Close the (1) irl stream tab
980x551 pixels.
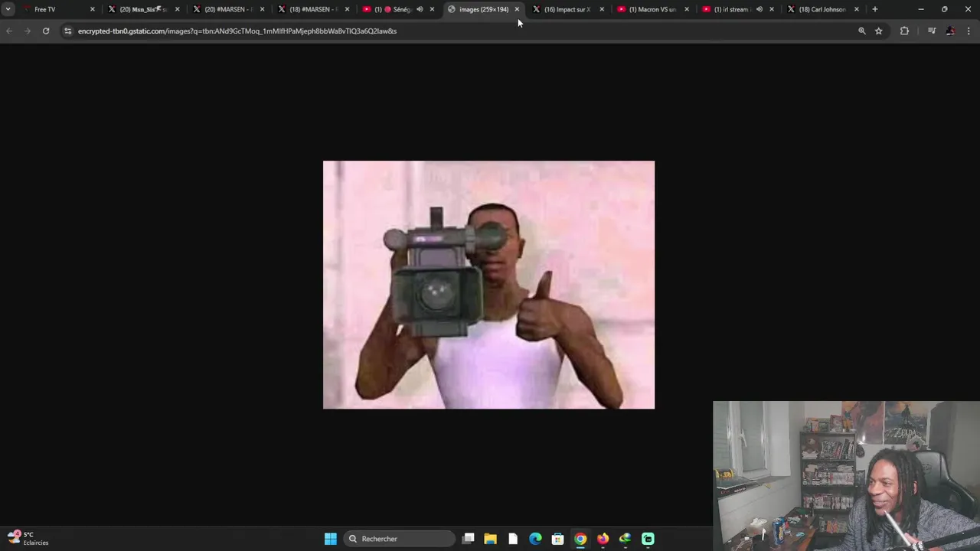(x=772, y=9)
